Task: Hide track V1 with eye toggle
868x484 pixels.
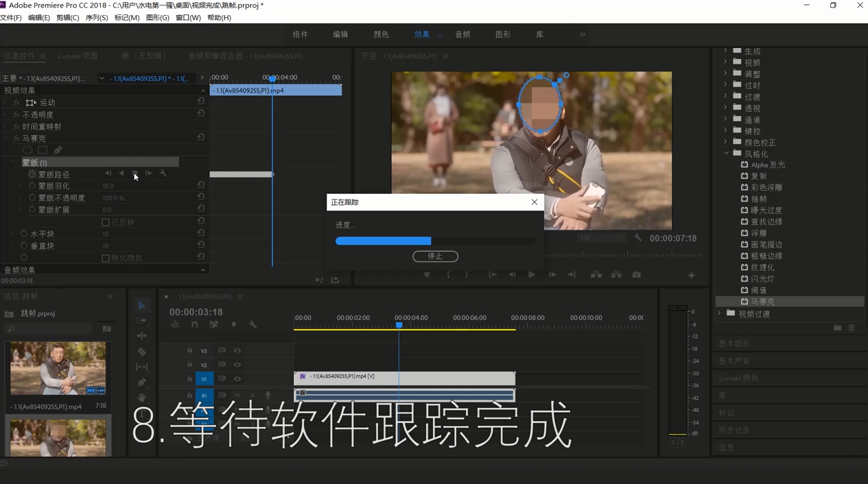Action: [237, 379]
